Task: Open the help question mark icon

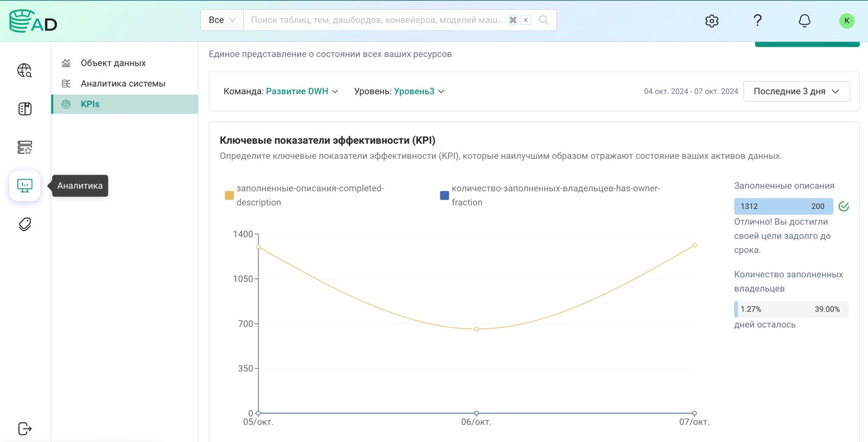Action: 758,21
